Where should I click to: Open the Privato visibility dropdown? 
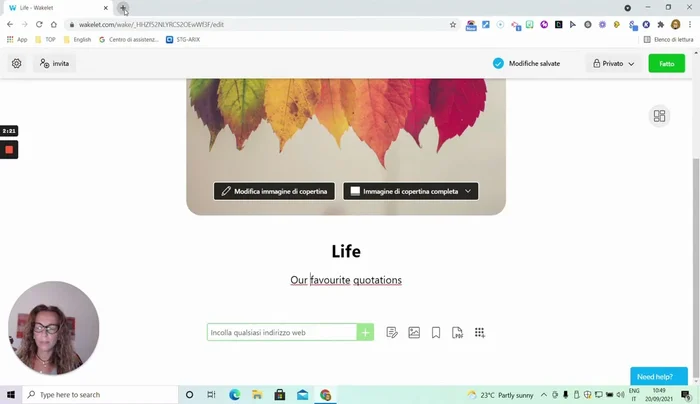tap(613, 63)
